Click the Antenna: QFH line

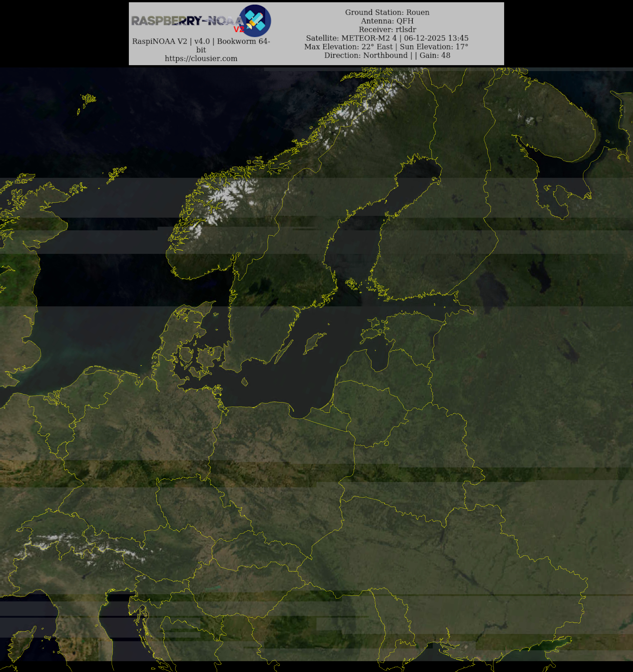[387, 21]
